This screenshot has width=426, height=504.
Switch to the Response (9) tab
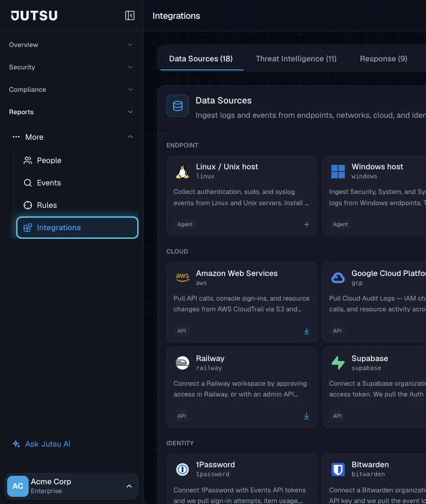pyautogui.click(x=383, y=59)
